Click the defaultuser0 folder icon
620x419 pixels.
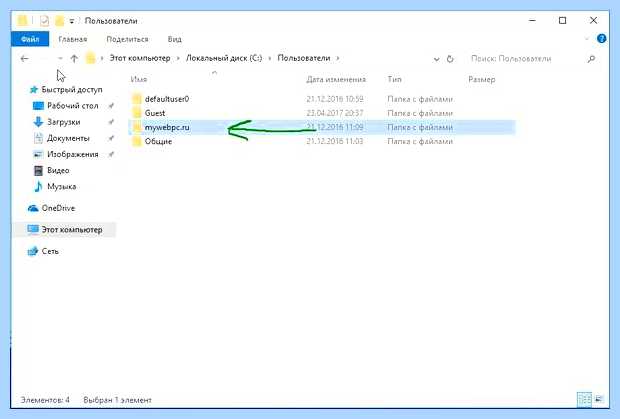point(137,99)
